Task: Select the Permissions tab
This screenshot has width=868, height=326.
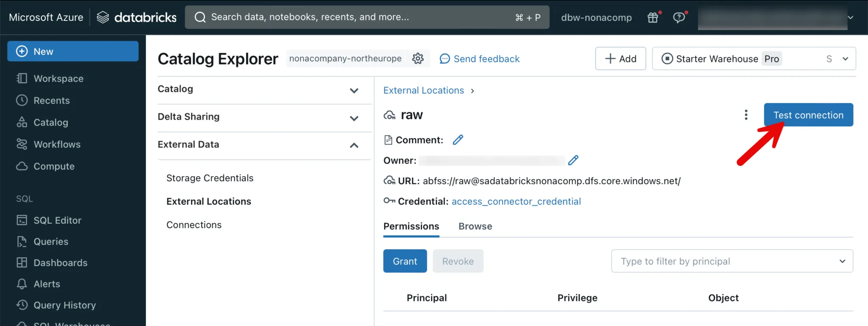Action: coord(411,226)
